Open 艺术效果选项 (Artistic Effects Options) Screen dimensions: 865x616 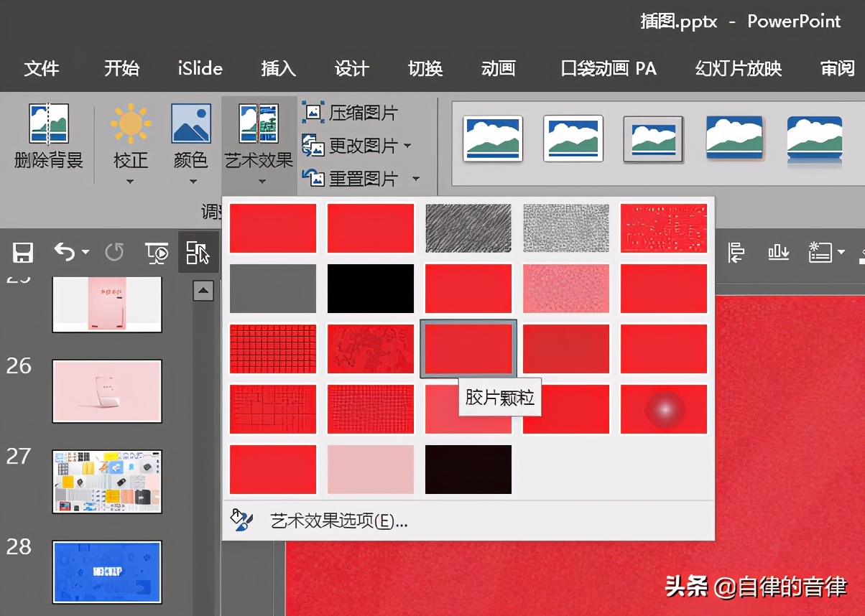click(338, 521)
